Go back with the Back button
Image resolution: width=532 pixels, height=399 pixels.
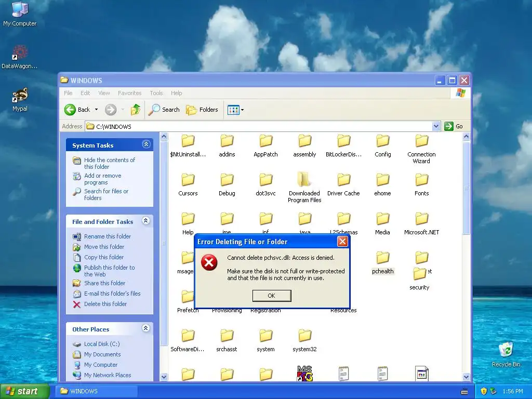pos(77,110)
